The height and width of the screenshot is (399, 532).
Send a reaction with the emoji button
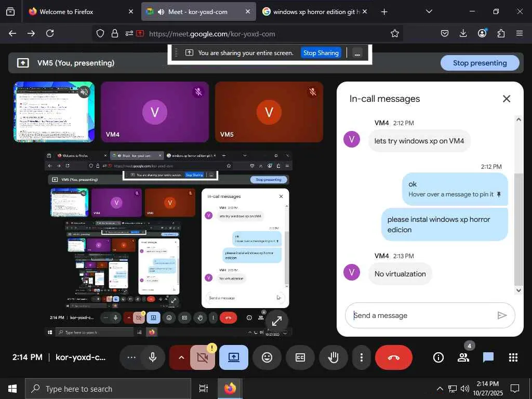pos(267,357)
